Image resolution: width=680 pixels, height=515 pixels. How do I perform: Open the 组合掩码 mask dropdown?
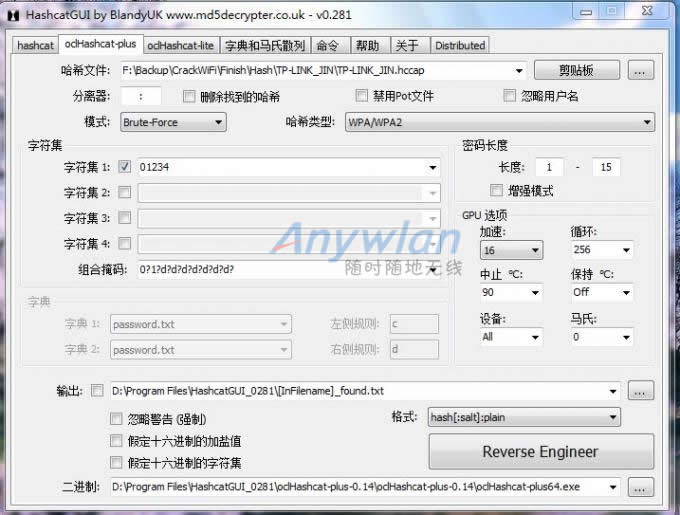(x=433, y=270)
